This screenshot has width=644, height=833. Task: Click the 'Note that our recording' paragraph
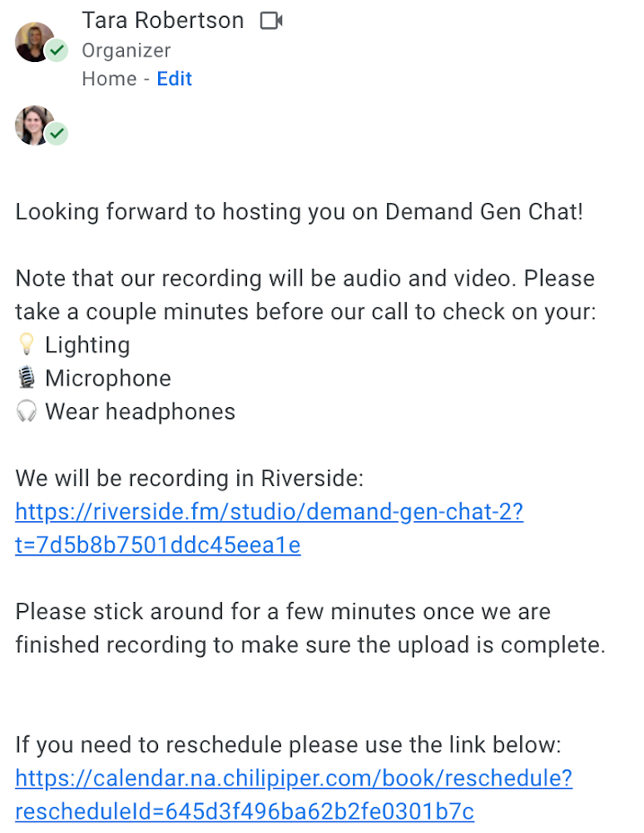tap(305, 296)
